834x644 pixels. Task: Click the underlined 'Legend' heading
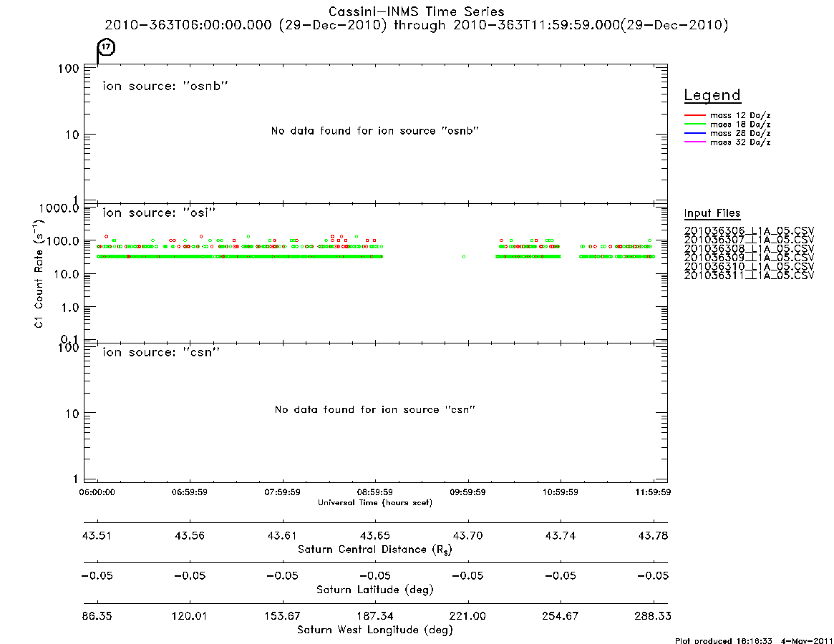pyautogui.click(x=712, y=96)
